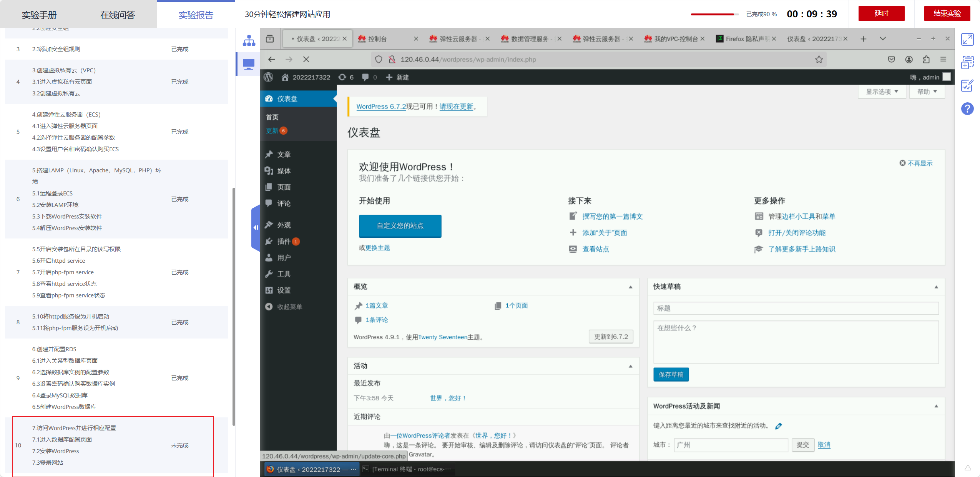Click the comments bubble icon in admin bar

click(x=365, y=77)
